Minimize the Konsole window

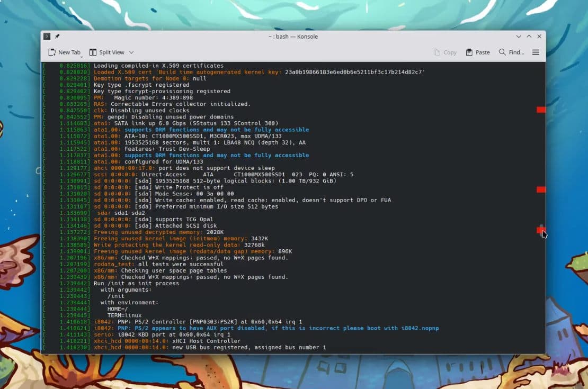(x=519, y=37)
